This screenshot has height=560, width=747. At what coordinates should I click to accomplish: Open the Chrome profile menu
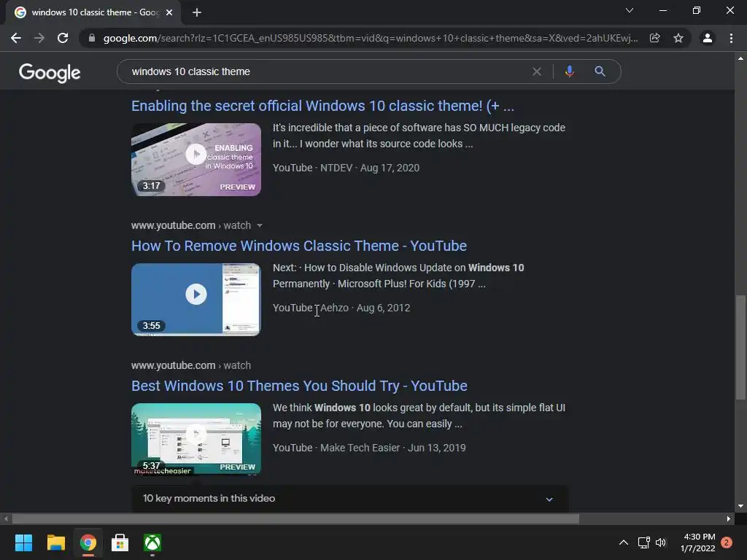pos(708,38)
